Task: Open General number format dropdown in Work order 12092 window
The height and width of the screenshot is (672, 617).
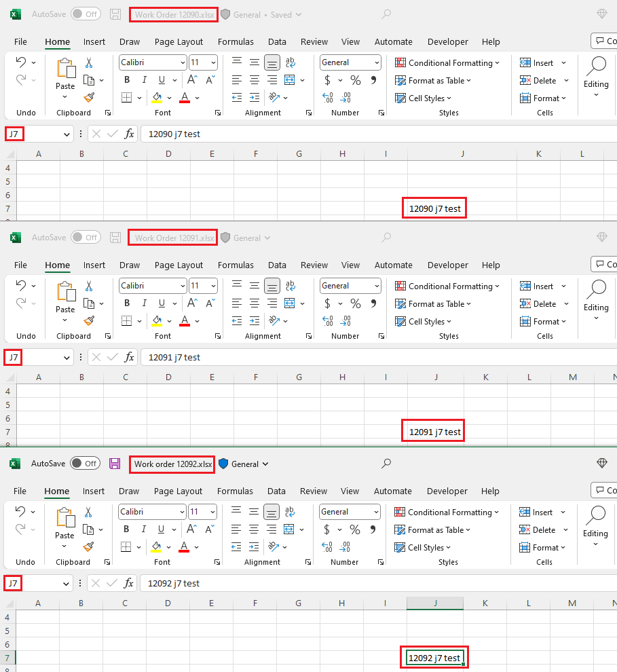Action: click(376, 512)
